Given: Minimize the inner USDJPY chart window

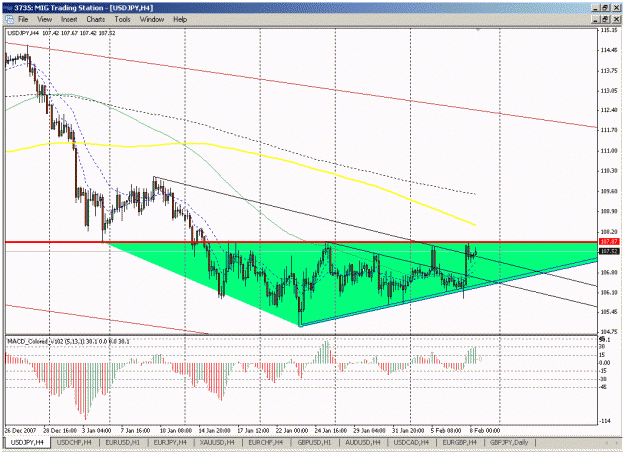Looking at the screenshot, I should point(596,19).
